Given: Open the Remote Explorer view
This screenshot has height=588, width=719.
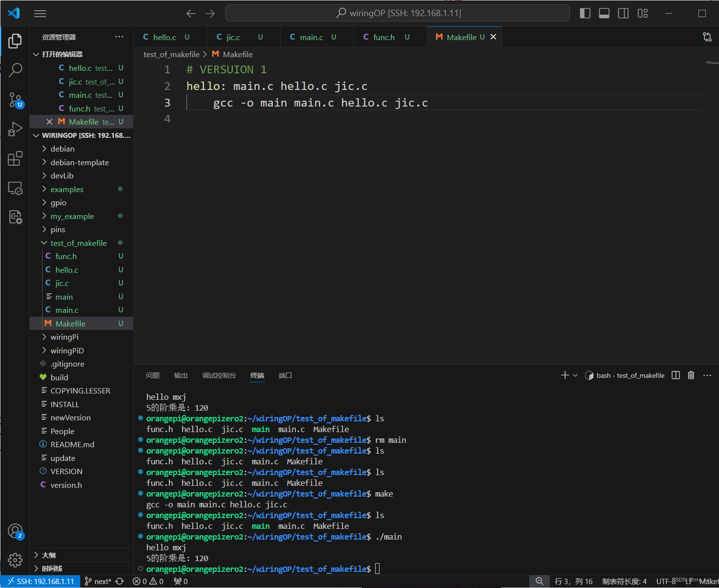Looking at the screenshot, I should [15, 188].
